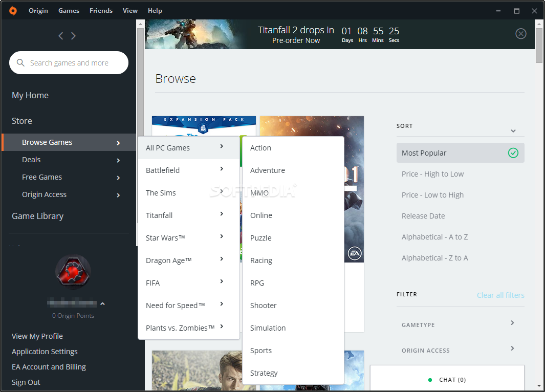Select the Action genre

tap(293, 148)
